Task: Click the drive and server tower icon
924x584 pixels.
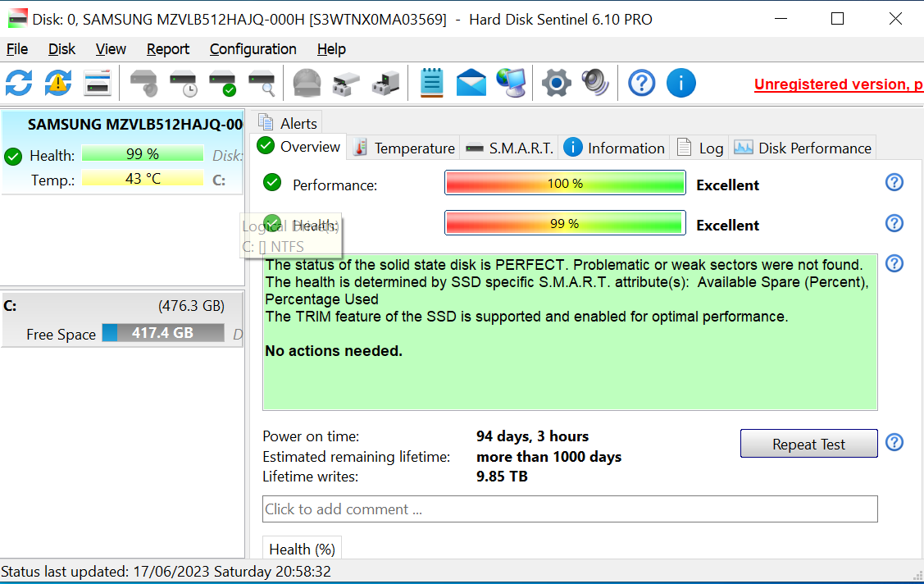Action: tap(386, 83)
